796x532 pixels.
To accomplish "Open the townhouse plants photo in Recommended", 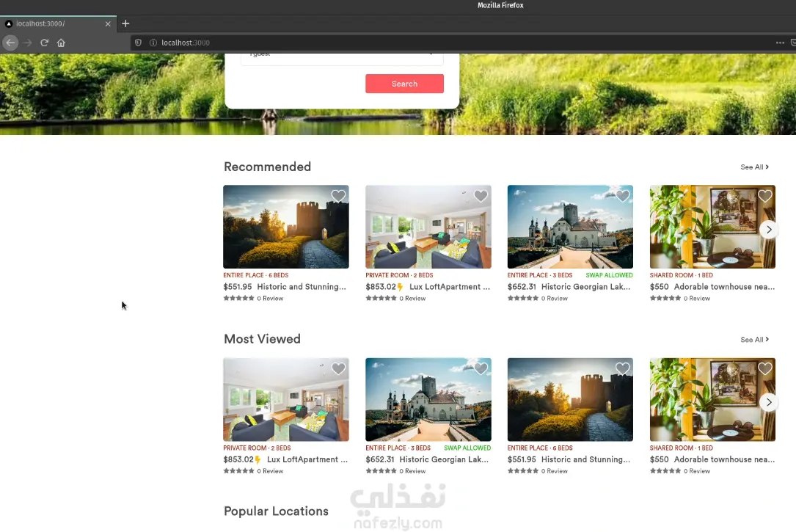I will click(712, 227).
